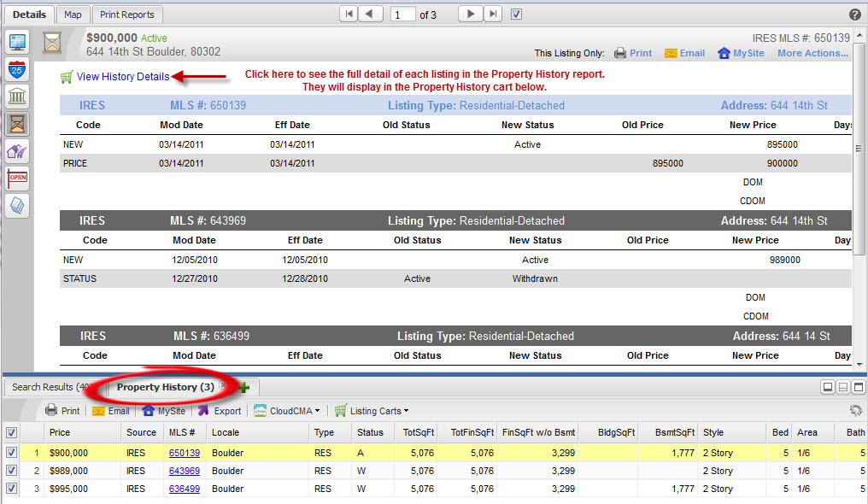Viewport: 868px width, 504px height.
Task: Click the Open House sign icon
Action: coord(17,179)
